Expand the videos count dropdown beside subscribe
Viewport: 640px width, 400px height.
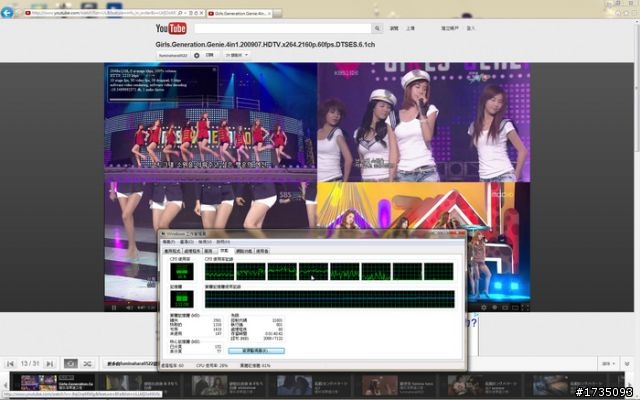click(x=236, y=55)
